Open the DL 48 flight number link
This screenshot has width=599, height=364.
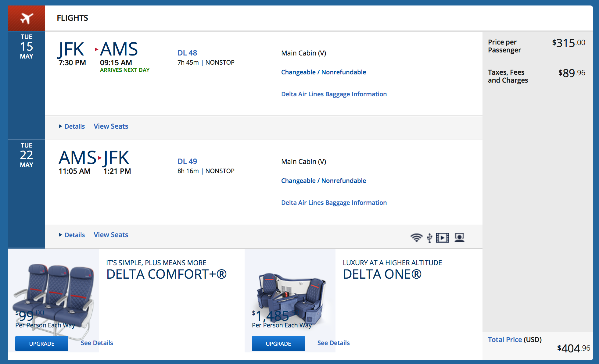(187, 53)
